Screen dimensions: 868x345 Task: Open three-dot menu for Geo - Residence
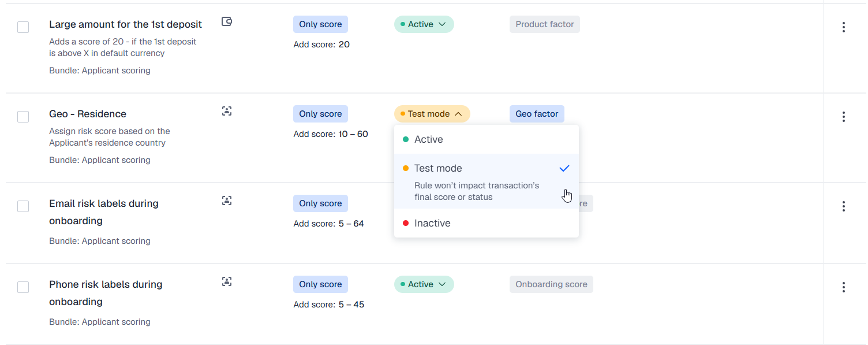coord(843,117)
